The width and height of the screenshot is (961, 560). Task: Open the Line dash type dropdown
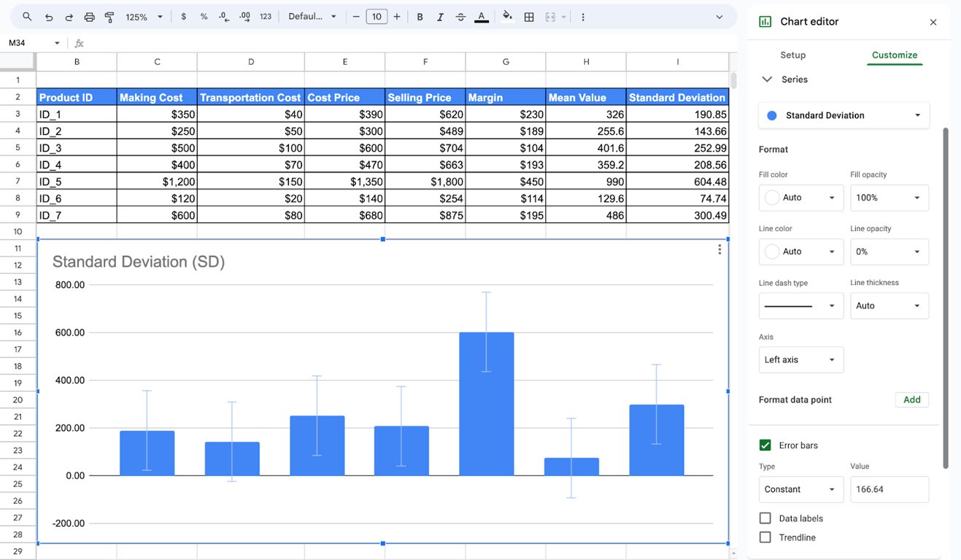pos(801,306)
